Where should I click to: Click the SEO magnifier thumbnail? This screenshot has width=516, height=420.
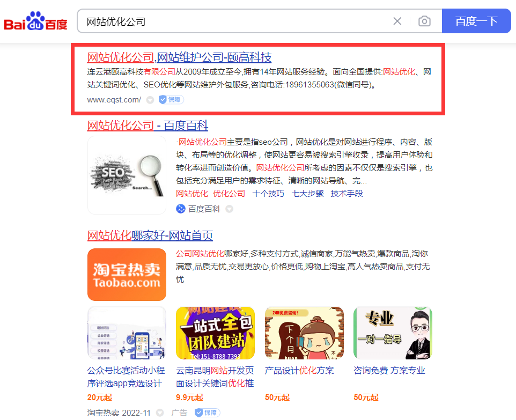point(127,175)
